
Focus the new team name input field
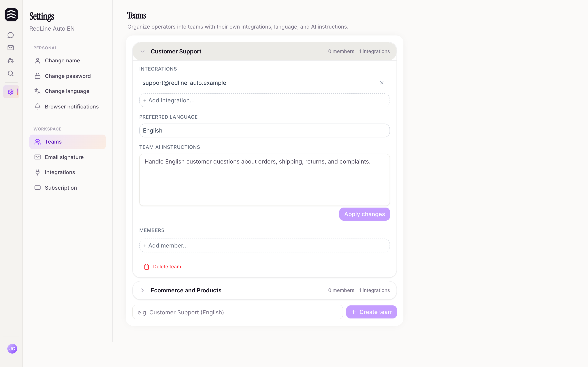coord(237,312)
